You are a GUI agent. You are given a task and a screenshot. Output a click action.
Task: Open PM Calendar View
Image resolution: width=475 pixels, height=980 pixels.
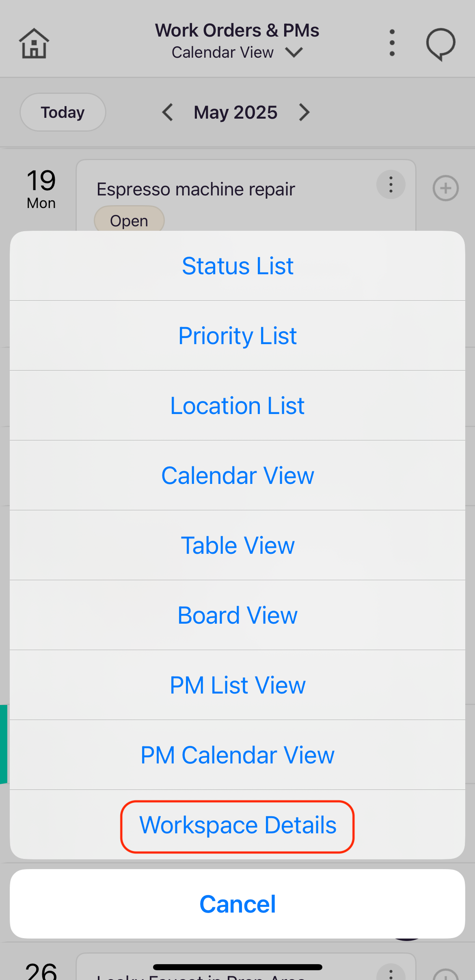pyautogui.click(x=237, y=755)
